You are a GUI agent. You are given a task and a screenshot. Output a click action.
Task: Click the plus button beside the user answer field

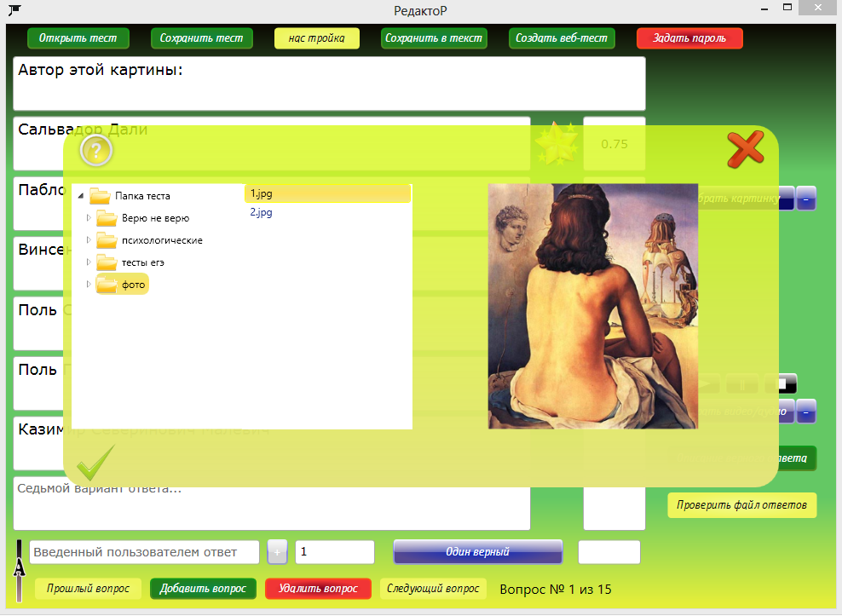point(277,552)
